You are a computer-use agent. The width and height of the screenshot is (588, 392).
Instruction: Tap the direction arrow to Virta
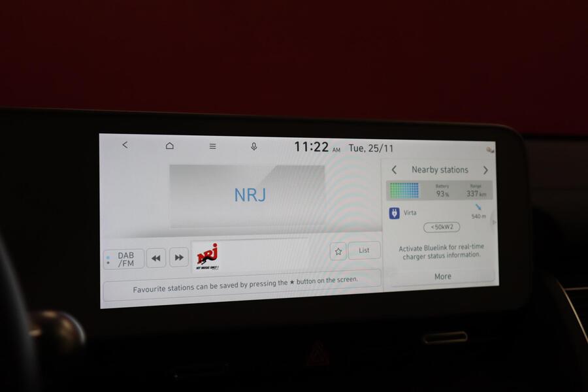click(479, 208)
